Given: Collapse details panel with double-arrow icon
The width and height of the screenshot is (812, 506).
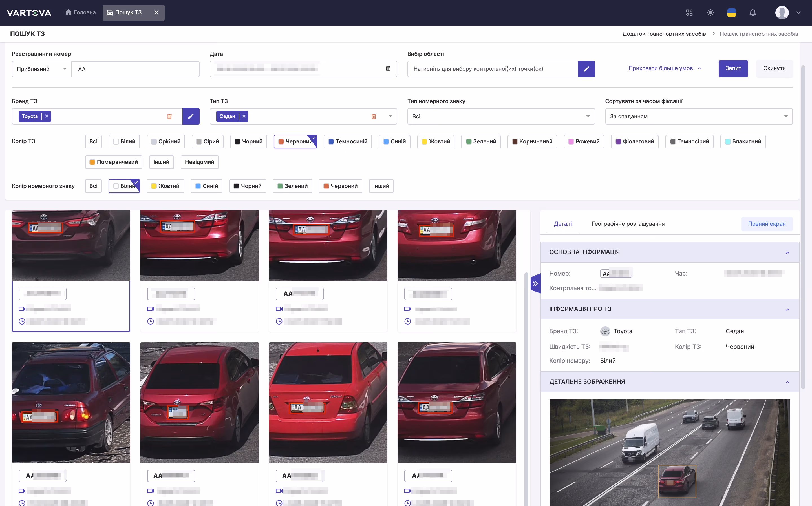Looking at the screenshot, I should pos(535,283).
